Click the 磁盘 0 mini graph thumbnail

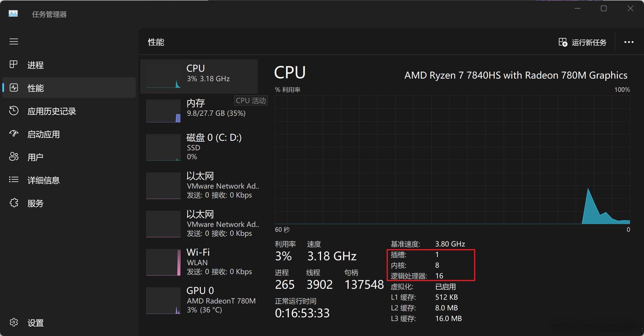tap(163, 147)
